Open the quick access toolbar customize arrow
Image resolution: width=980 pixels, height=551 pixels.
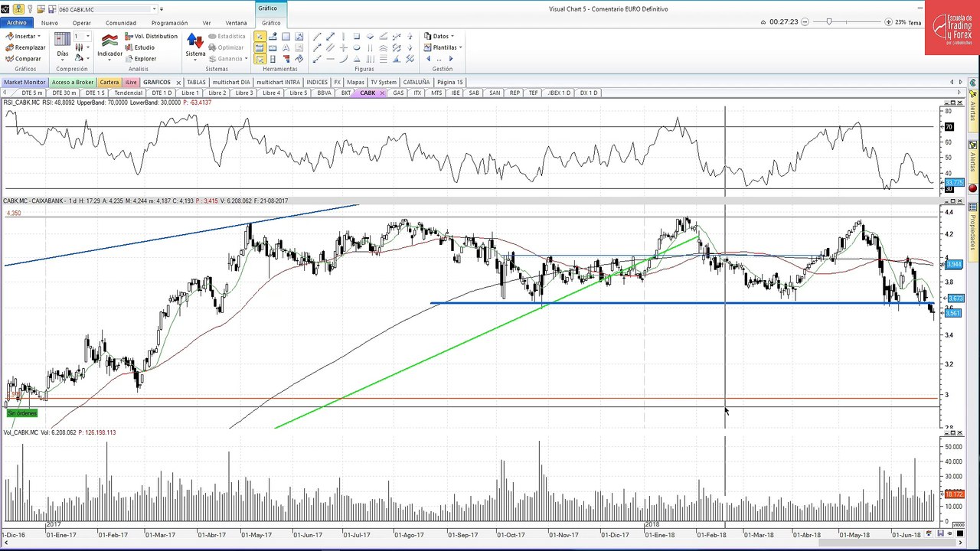[x=162, y=9]
